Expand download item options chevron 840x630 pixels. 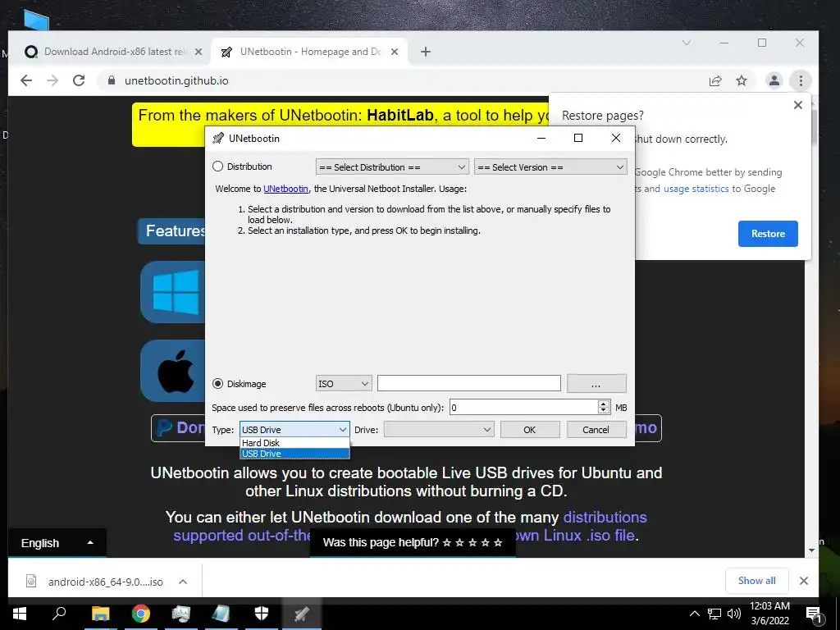[183, 582]
